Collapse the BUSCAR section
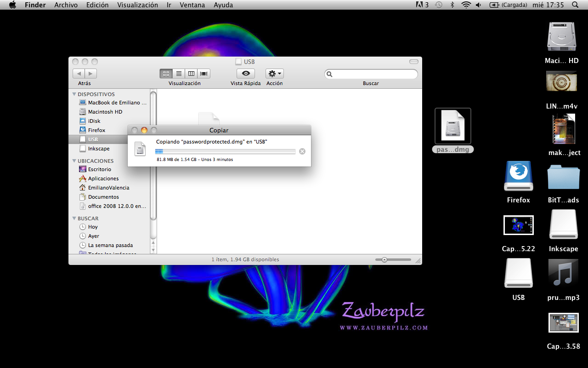Viewport: 588px width, 368px height. pos(74,218)
